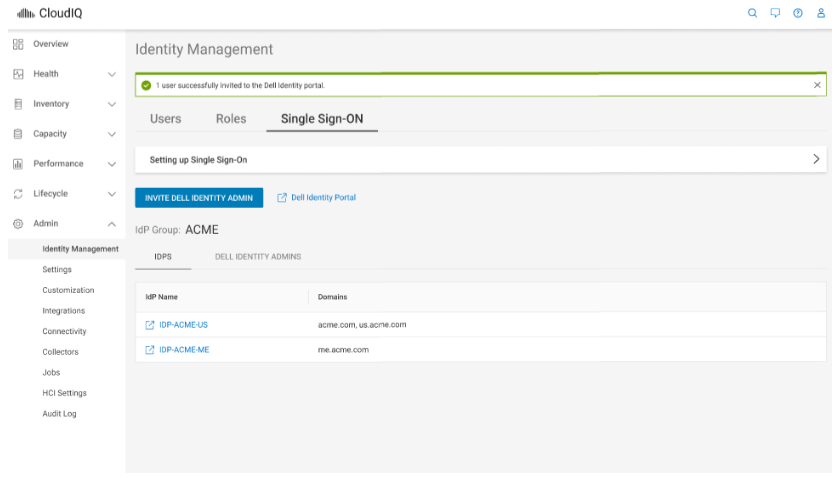Click the Admin sidebar label
The image size is (836, 478).
[46, 224]
